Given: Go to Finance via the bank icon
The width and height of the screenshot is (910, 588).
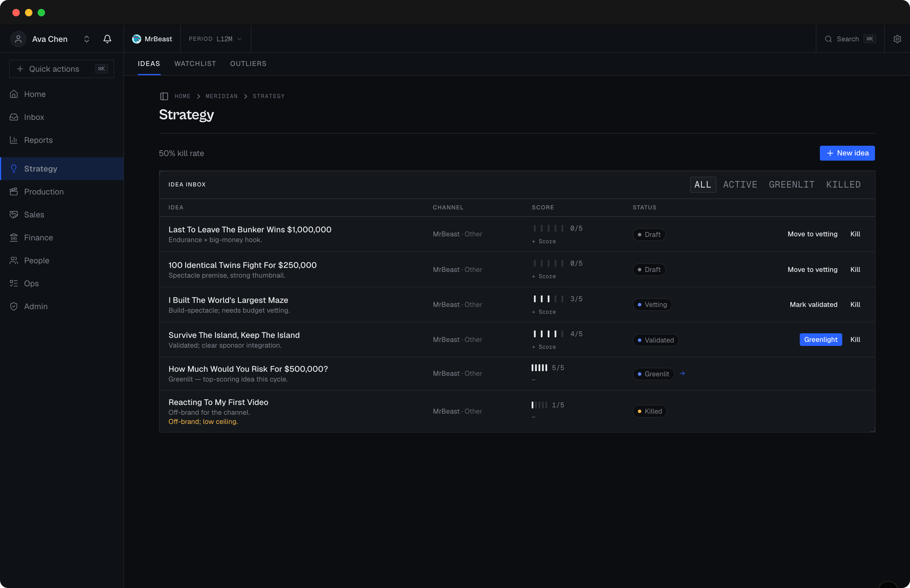Looking at the screenshot, I should 14,237.
